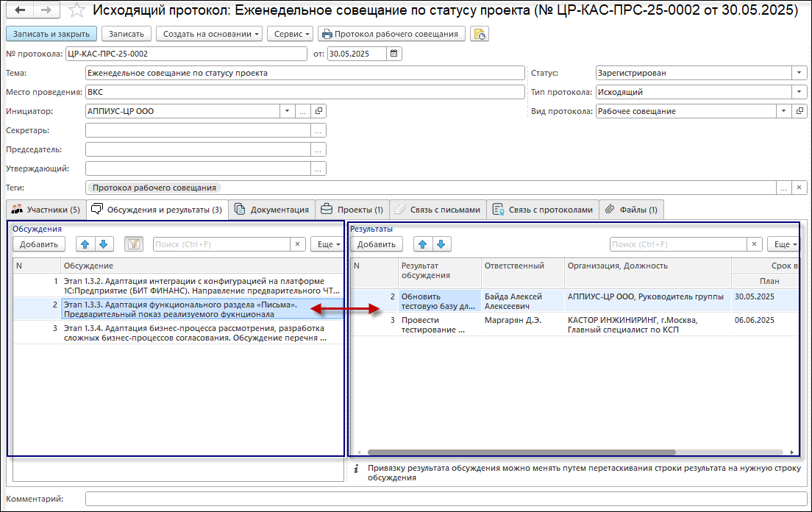Expand the Статус dropdown
The width and height of the screenshot is (812, 512).
(x=799, y=73)
